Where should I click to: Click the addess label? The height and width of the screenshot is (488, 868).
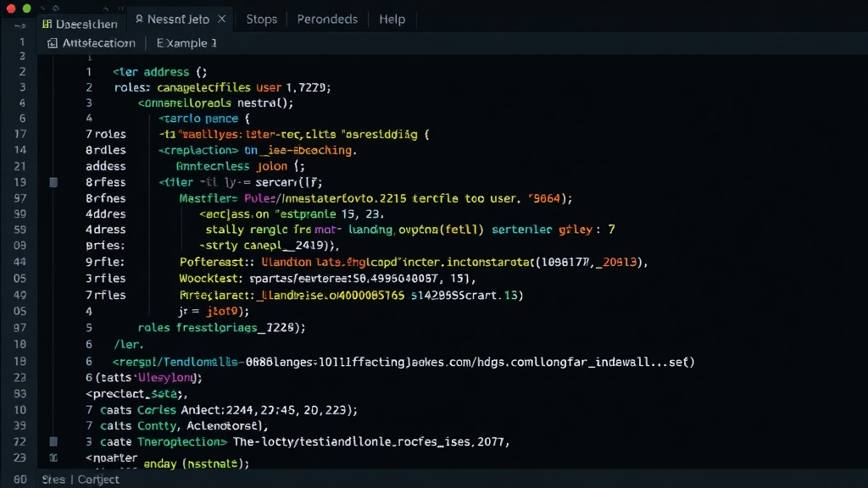[x=106, y=166]
